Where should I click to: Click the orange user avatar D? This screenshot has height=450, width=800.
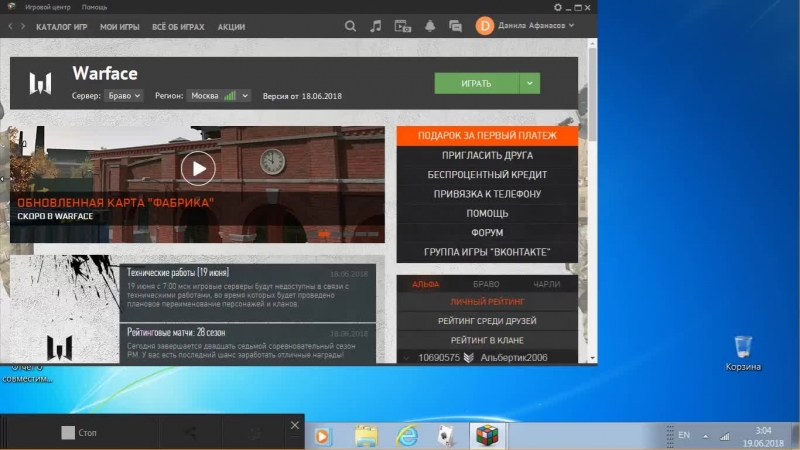[484, 26]
